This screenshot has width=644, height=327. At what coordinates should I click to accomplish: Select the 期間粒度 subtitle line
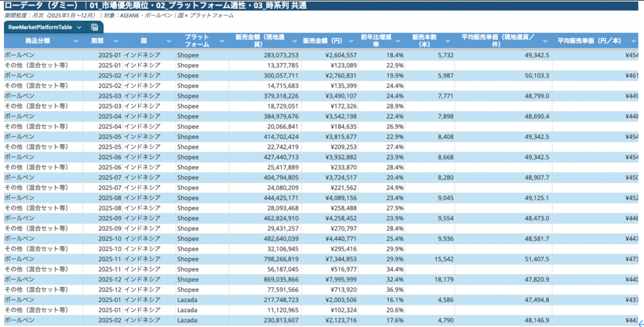[x=119, y=16]
